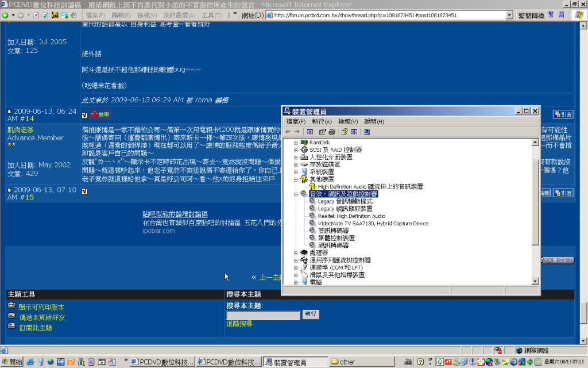Expand the RamDisk node
This screenshot has height=368, width=588.
(x=296, y=143)
